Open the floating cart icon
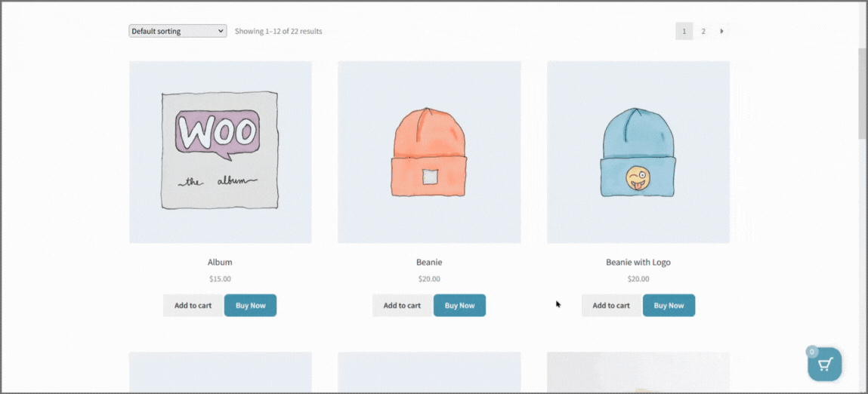The height and width of the screenshot is (394, 868). (825, 364)
